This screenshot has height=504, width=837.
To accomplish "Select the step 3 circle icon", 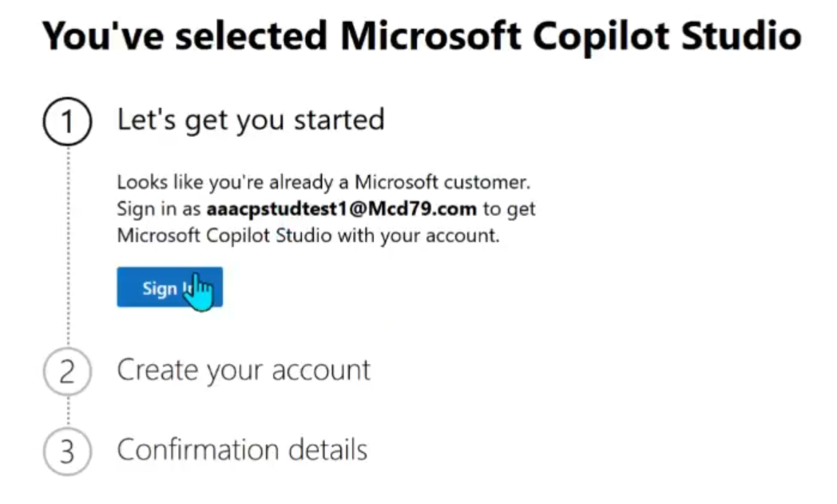I will pos(68,451).
